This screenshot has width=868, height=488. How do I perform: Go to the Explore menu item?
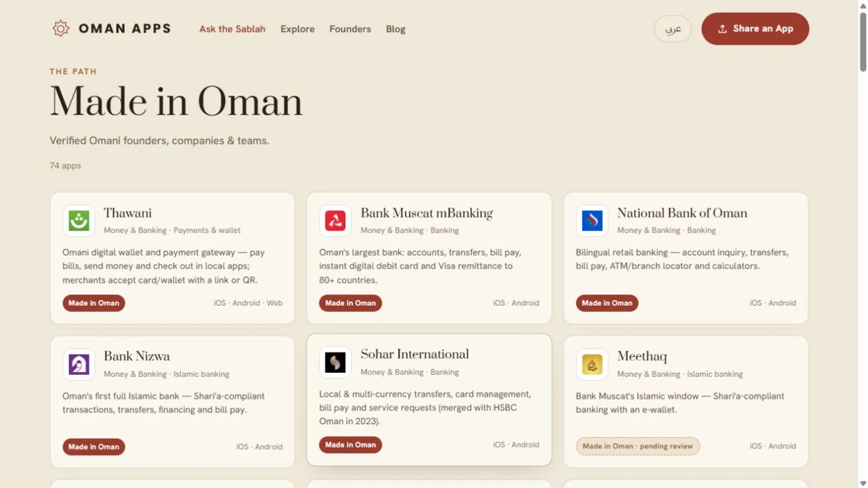pyautogui.click(x=298, y=29)
